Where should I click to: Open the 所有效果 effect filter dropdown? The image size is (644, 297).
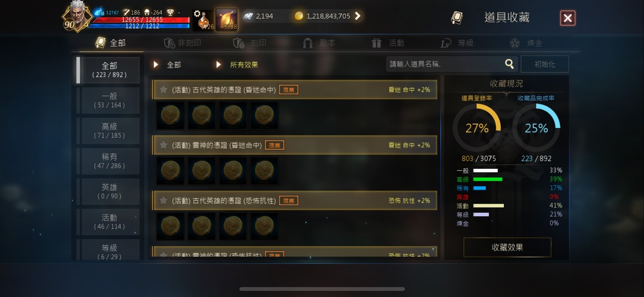237,65
